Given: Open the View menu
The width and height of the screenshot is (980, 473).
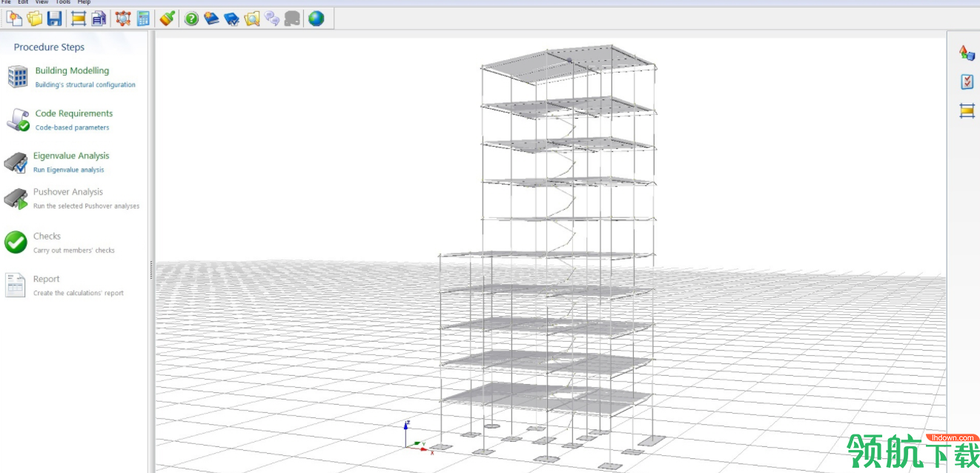Looking at the screenshot, I should coord(42,2).
